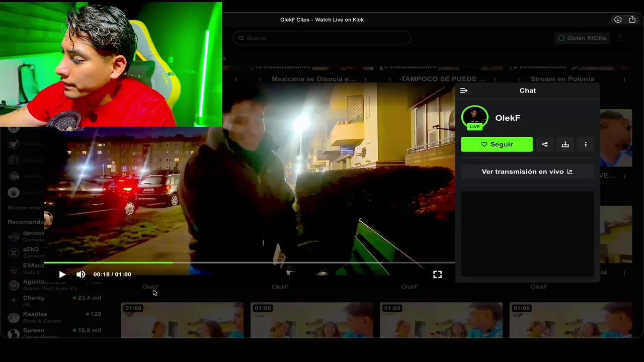The width and height of the screenshot is (644, 362).
Task: Open first bottom row clip thumbnail
Action: coord(182,320)
